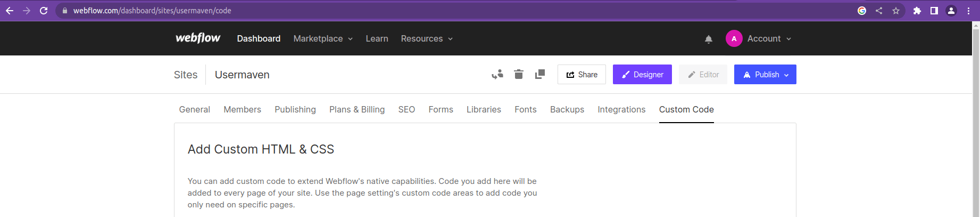Switch to the SEO tab
980x217 pixels.
pos(406,109)
